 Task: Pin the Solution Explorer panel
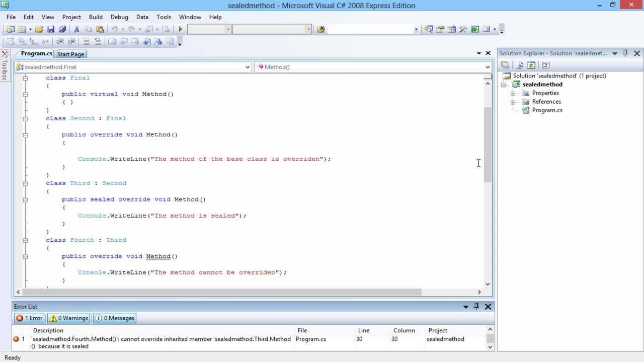625,53
